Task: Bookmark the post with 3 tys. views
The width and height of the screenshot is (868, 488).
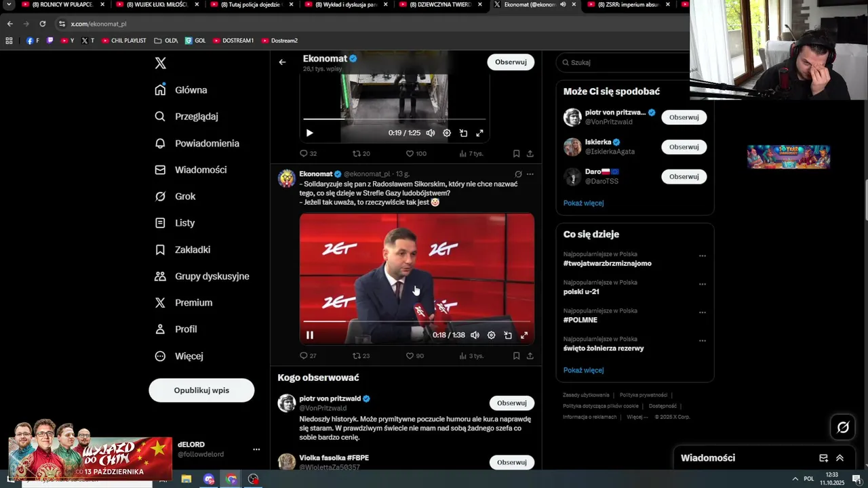Action: point(516,356)
